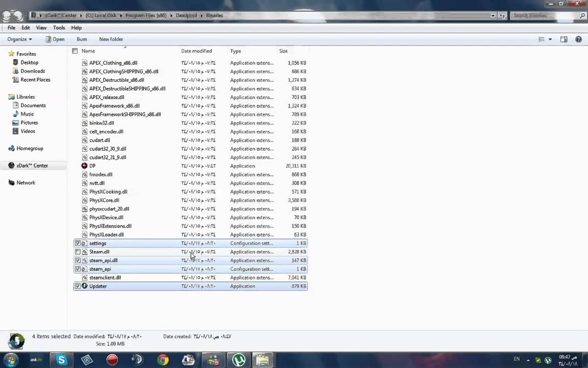Show the preview pane icon
This screenshot has width=588, height=368.
(x=563, y=39)
